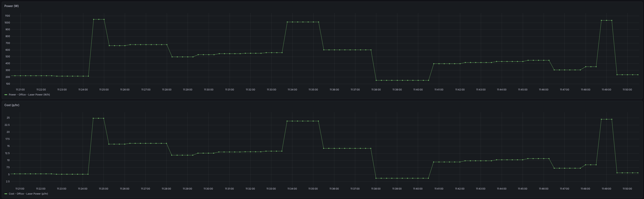Click the green color swatch in the Cost legend

(6, 194)
